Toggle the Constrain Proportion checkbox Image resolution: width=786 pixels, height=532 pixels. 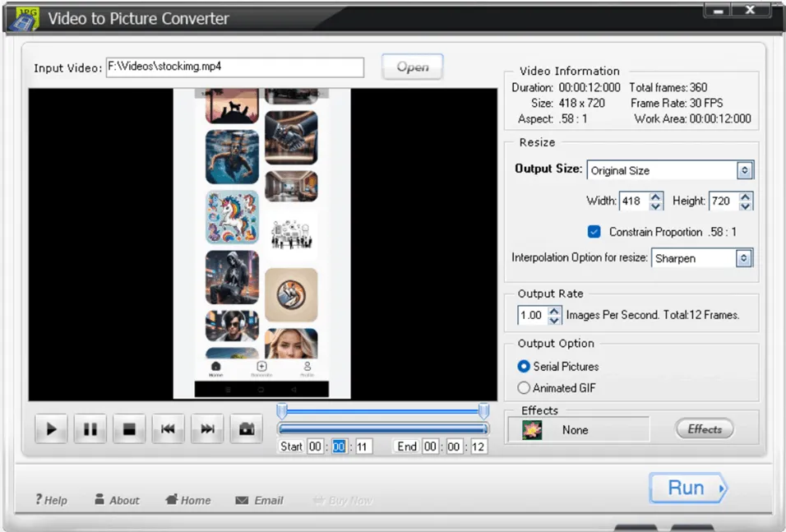click(594, 232)
